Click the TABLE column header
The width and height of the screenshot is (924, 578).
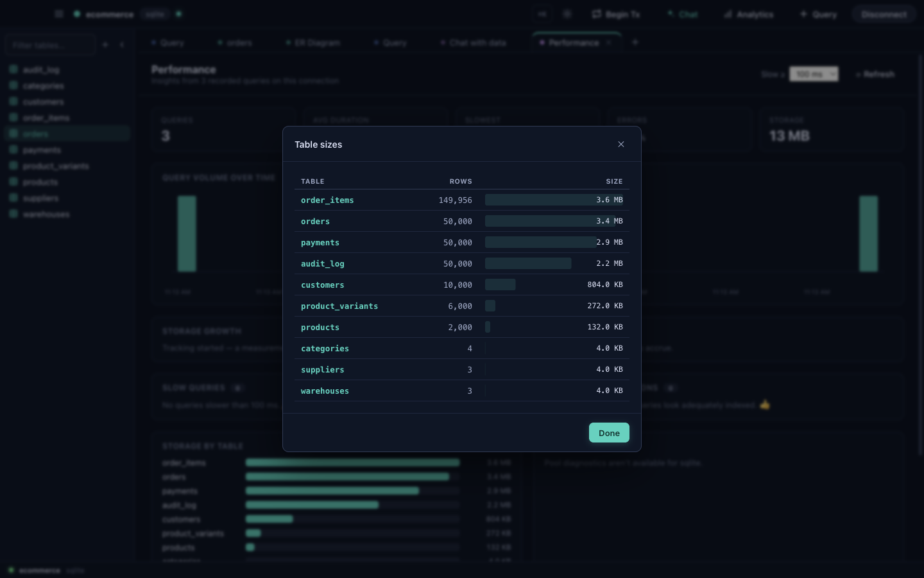[x=312, y=181]
